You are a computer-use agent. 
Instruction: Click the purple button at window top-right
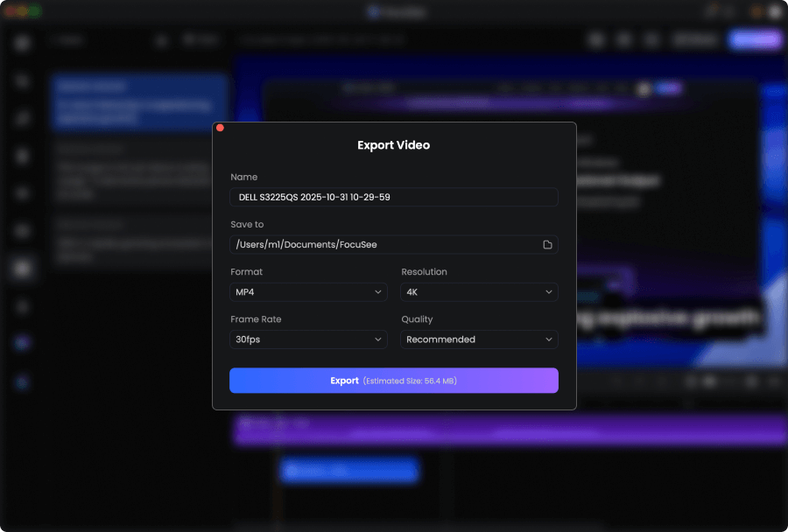[x=755, y=40]
